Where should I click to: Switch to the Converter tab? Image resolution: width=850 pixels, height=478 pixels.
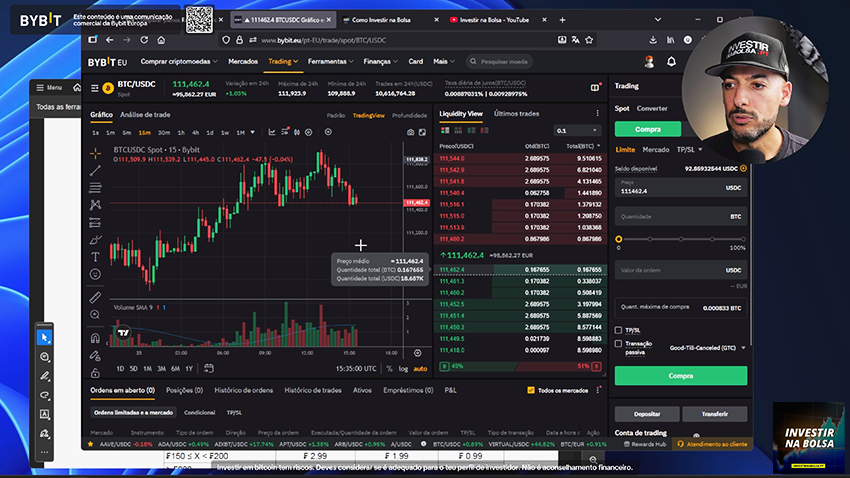(652, 108)
